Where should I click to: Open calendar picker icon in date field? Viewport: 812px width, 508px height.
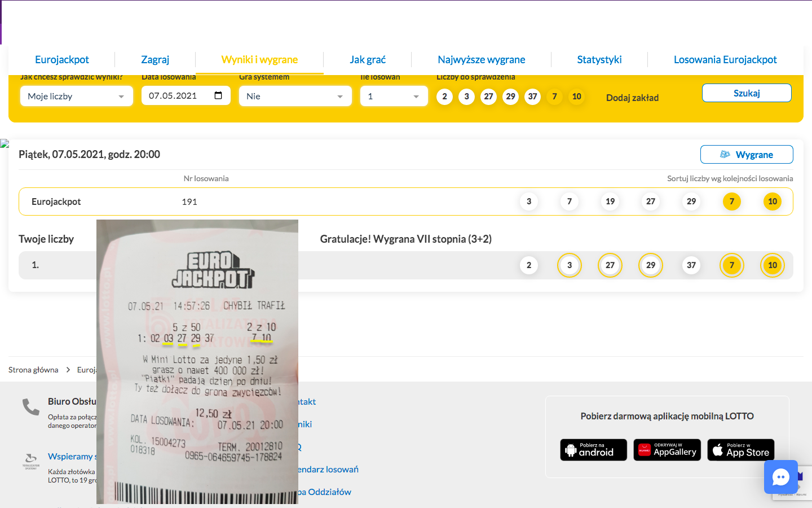coord(219,95)
